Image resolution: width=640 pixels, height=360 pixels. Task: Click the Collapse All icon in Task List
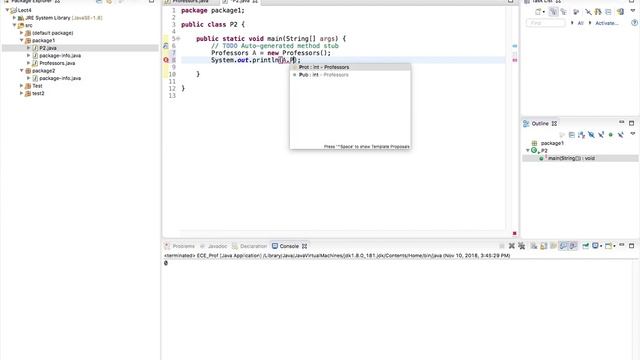[x=608, y=12]
